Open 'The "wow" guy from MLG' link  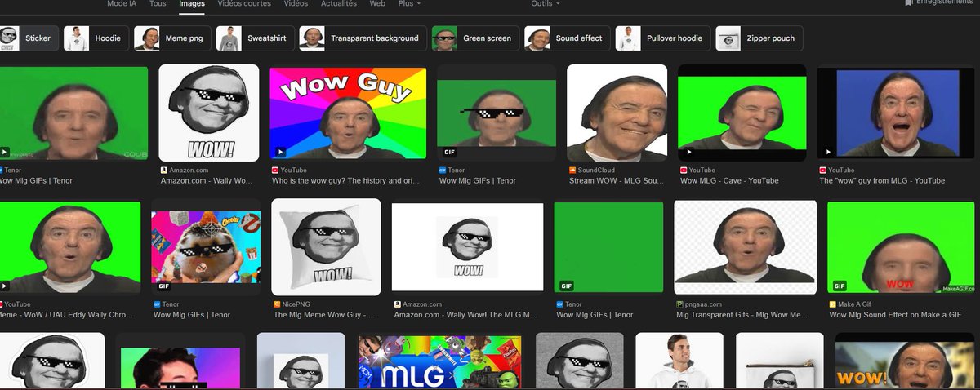pyautogui.click(x=882, y=180)
